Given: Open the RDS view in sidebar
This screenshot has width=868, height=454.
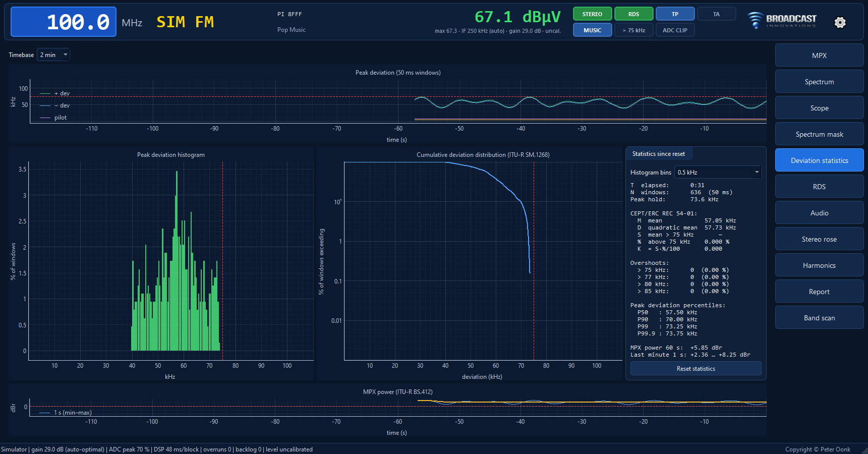Looking at the screenshot, I should [x=819, y=187].
